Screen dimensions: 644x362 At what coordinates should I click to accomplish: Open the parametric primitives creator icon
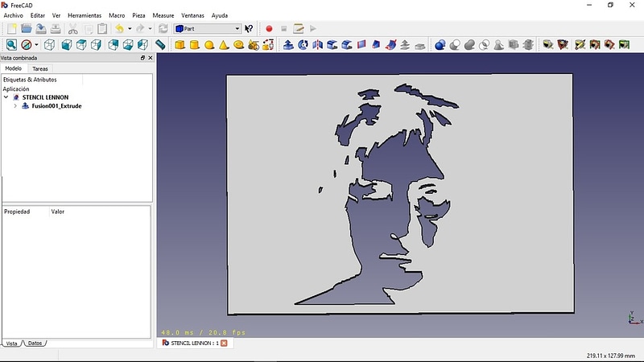click(x=254, y=45)
